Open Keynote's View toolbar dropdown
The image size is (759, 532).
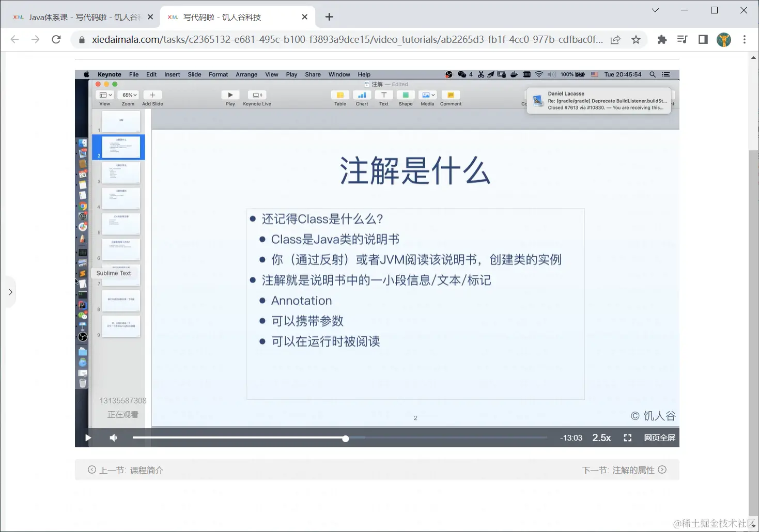click(105, 95)
